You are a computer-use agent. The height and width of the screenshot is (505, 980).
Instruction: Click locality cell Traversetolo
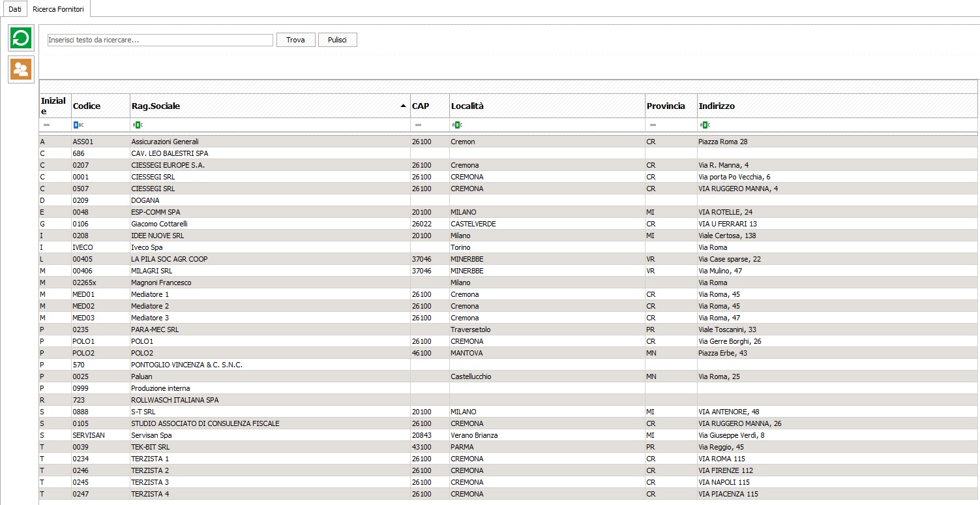pyautogui.click(x=547, y=329)
